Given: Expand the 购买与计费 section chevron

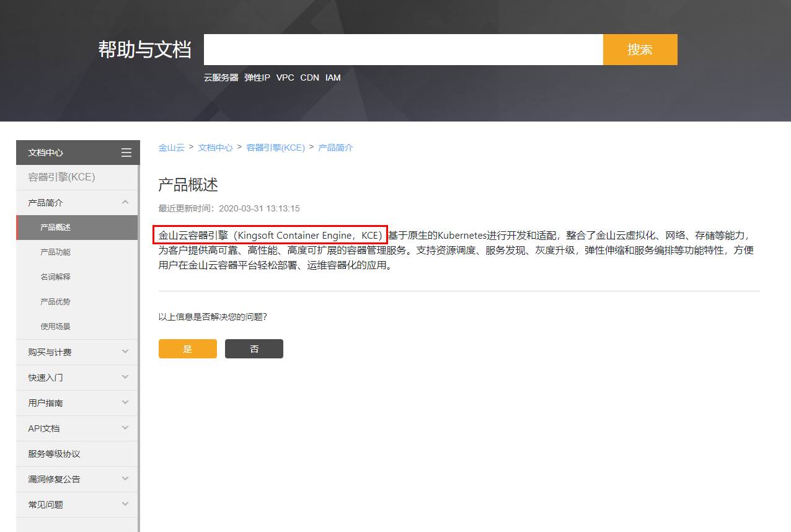Looking at the screenshot, I should pyautogui.click(x=125, y=352).
